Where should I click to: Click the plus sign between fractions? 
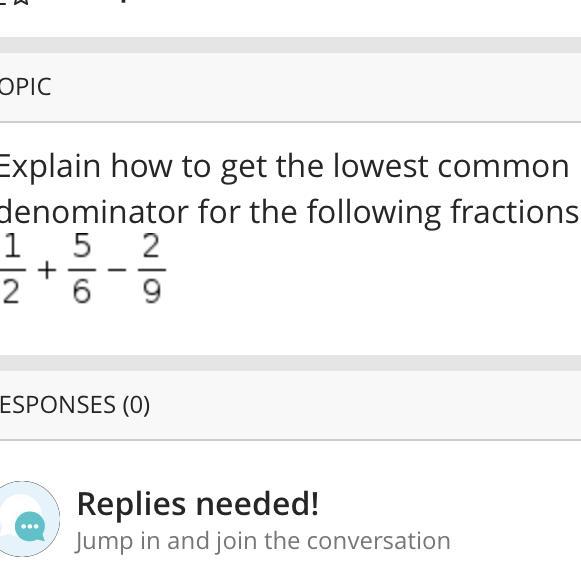click(x=47, y=270)
